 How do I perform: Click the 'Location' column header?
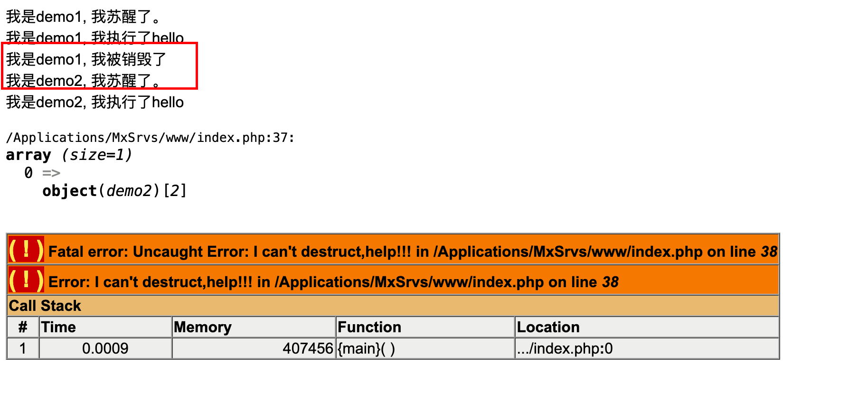[x=647, y=327]
